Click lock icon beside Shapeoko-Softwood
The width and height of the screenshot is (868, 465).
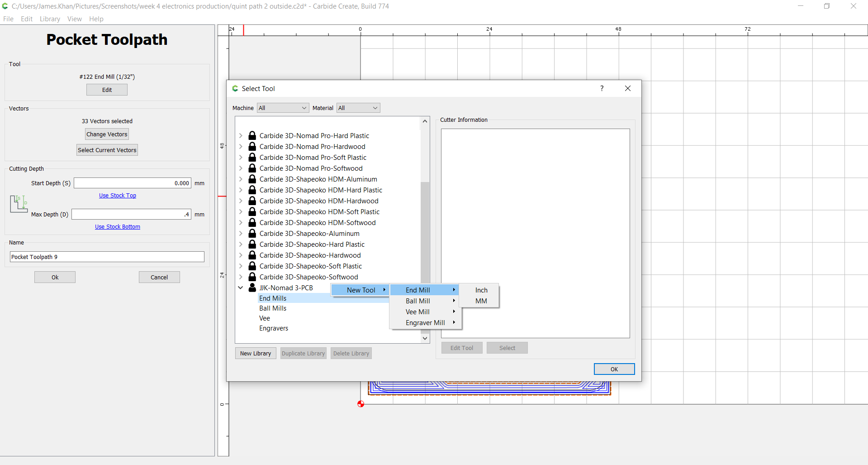coord(252,277)
